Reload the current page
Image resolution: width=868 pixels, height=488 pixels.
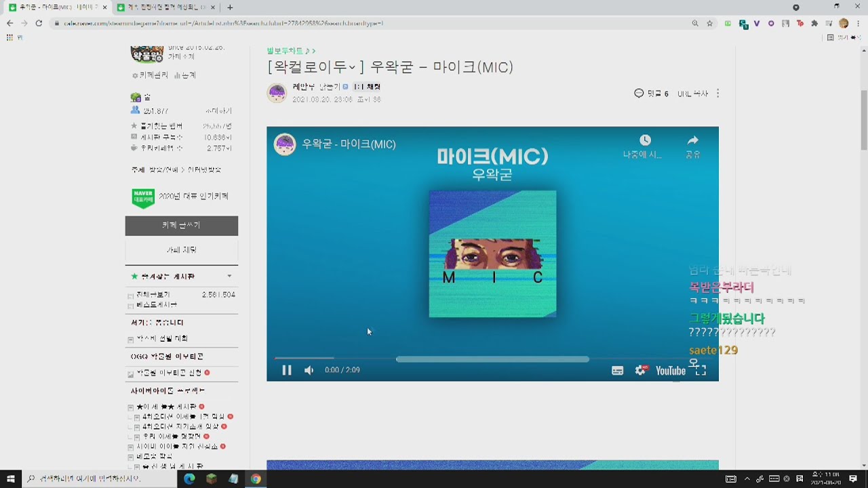tap(39, 23)
